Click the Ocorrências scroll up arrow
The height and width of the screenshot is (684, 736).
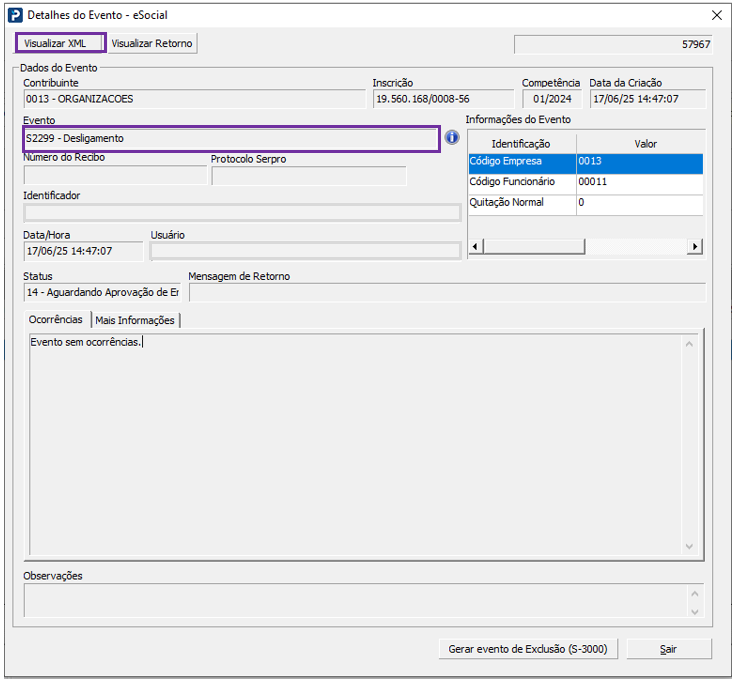pyautogui.click(x=689, y=344)
